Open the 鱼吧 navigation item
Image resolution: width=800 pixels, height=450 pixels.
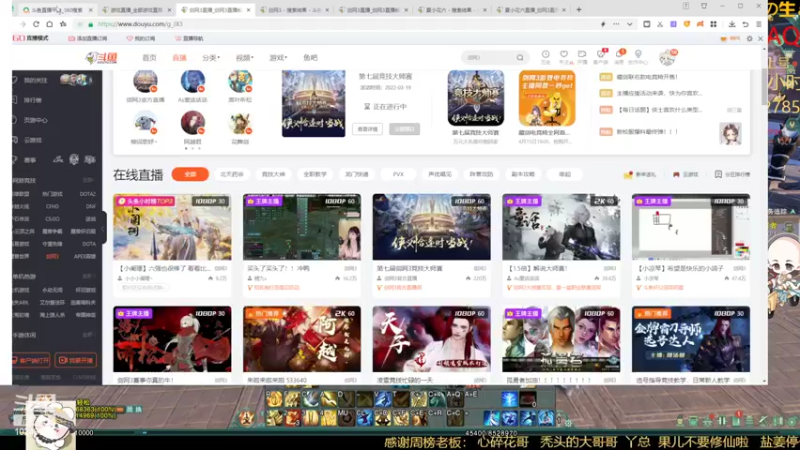click(x=310, y=58)
